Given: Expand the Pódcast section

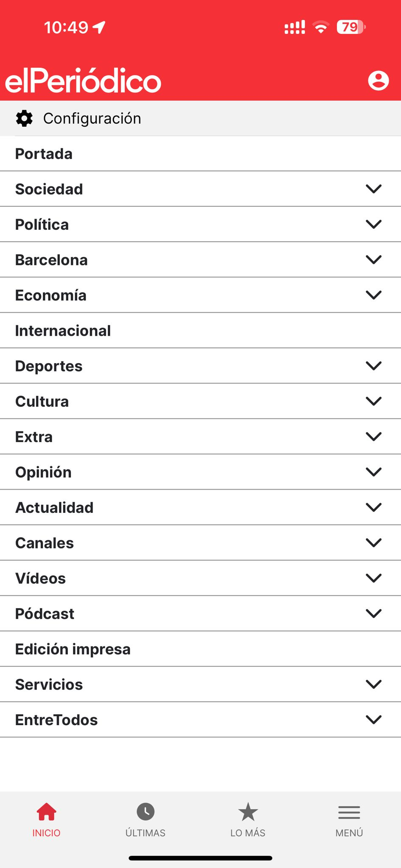Looking at the screenshot, I should click(x=373, y=613).
